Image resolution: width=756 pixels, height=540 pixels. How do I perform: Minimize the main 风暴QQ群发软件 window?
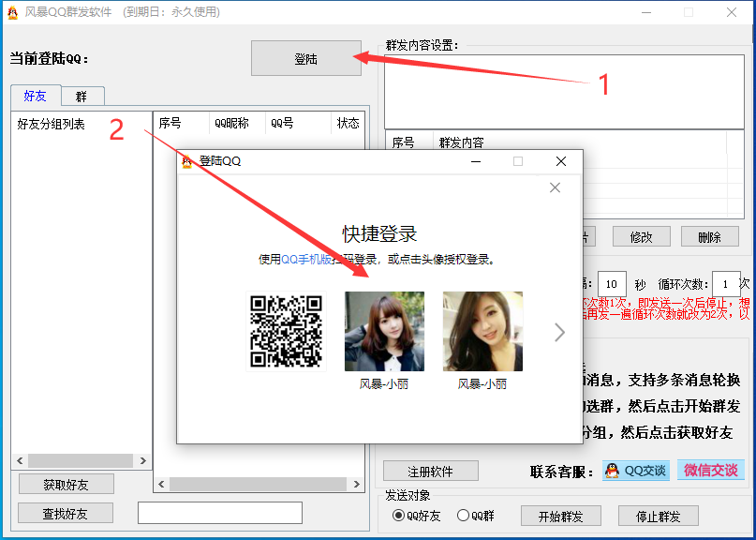click(646, 12)
